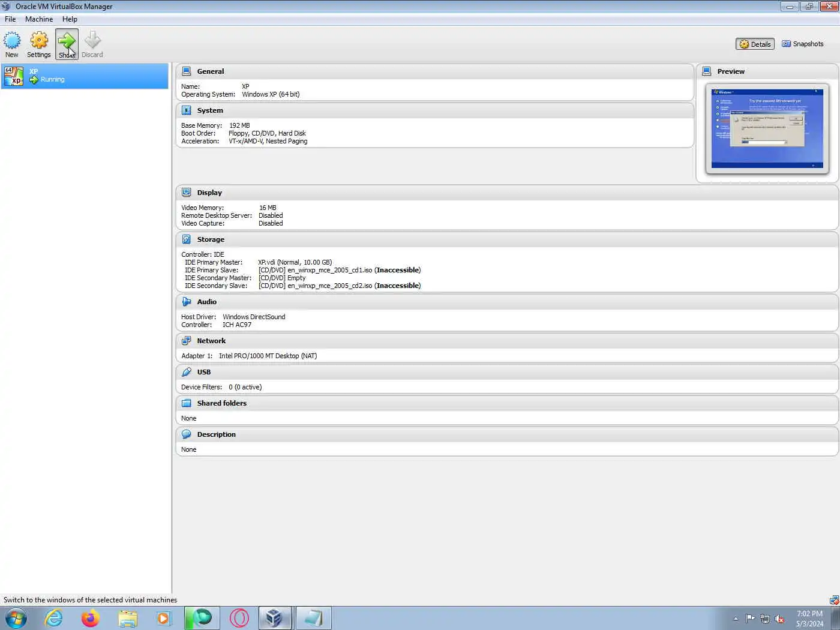Open machine Settings gear icon
The height and width of the screenshot is (630, 840).
point(39,45)
